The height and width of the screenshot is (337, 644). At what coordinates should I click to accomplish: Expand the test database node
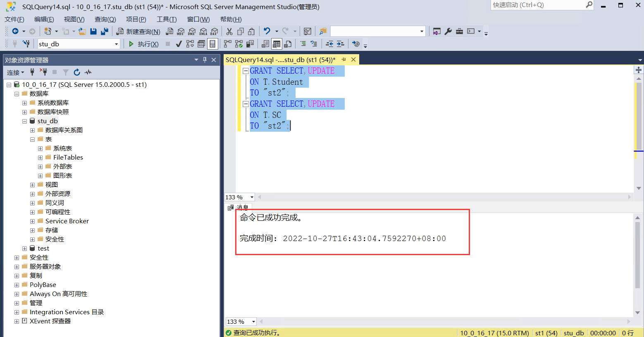(24, 249)
